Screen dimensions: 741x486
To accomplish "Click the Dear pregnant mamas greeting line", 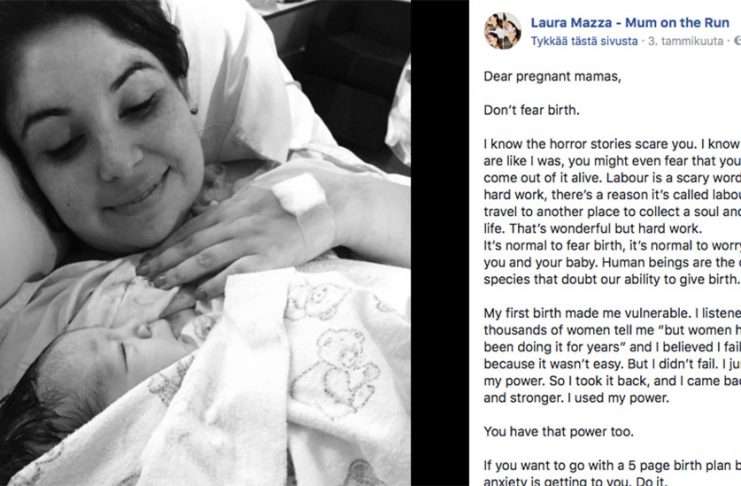I will 552,77.
